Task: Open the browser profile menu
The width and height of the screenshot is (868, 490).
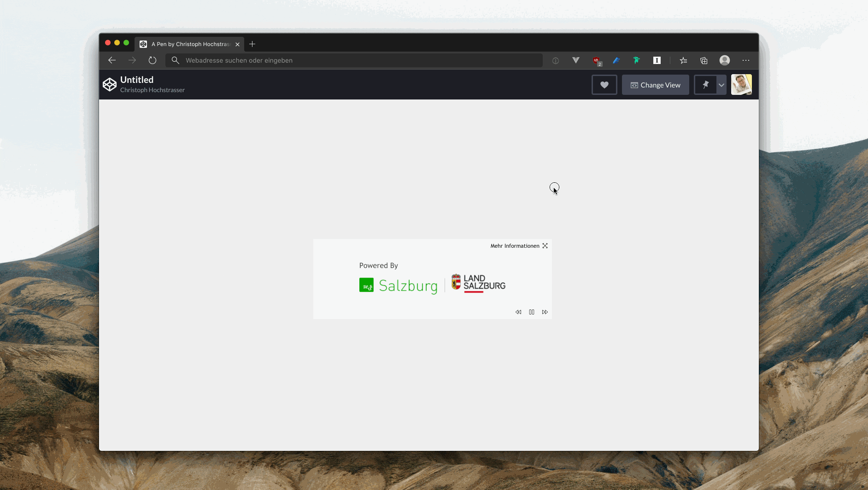Action: pyautogui.click(x=725, y=60)
